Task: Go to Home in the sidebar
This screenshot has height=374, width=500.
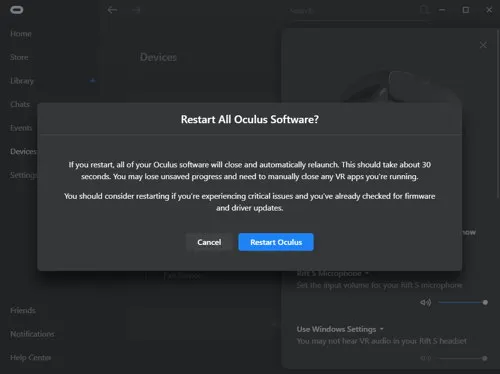Action: click(x=21, y=34)
